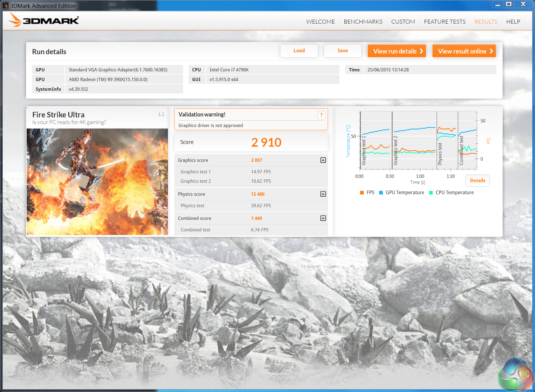The image size is (535, 392).
Task: Collapse the Graphics score section
Action: point(323,160)
